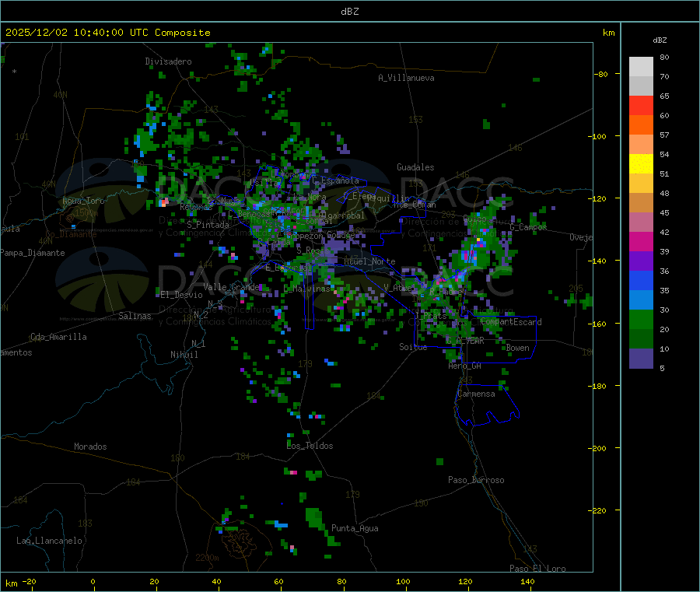Select the -160 tick on the vertical axis
700x592 pixels.
(x=599, y=324)
